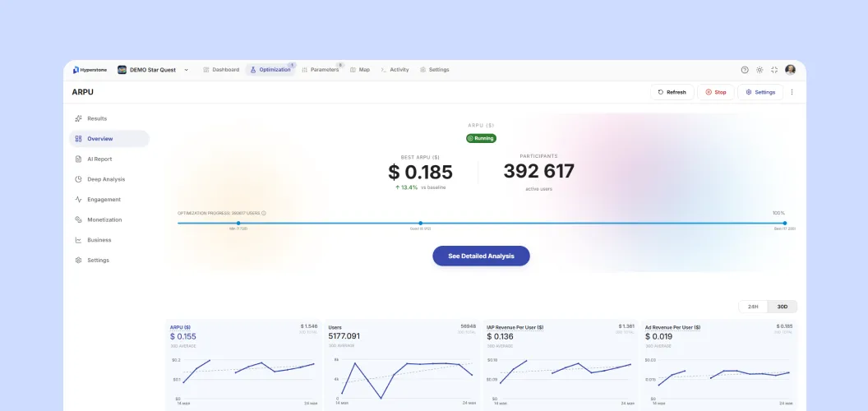Image resolution: width=868 pixels, height=411 pixels.
Task: Open Monetization in the sidebar
Action: pyautogui.click(x=109, y=220)
